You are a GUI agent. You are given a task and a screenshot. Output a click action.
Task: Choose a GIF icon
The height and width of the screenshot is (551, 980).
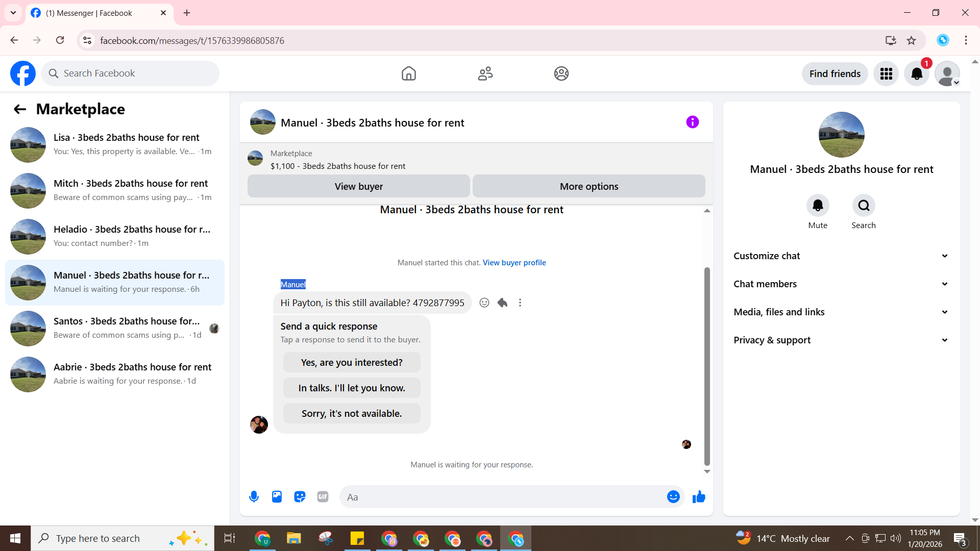pyautogui.click(x=323, y=496)
